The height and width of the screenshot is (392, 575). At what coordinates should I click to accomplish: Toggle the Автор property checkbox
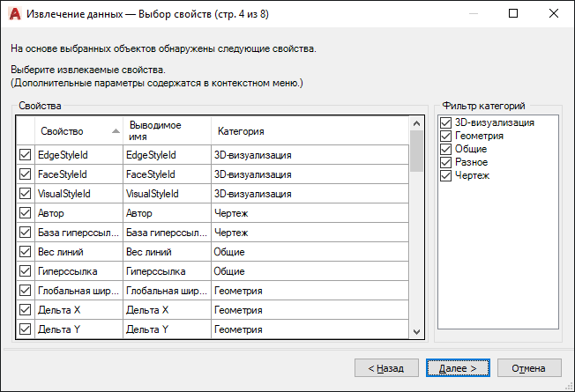[x=25, y=212]
